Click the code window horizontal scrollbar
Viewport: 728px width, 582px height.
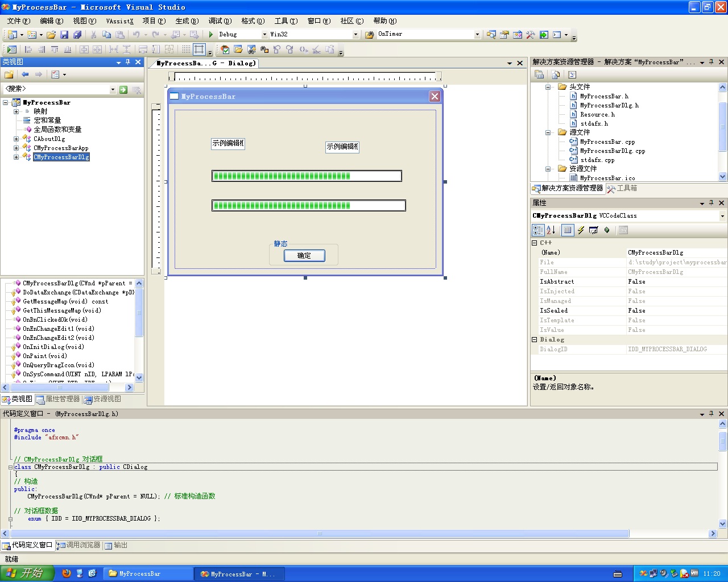(318, 534)
